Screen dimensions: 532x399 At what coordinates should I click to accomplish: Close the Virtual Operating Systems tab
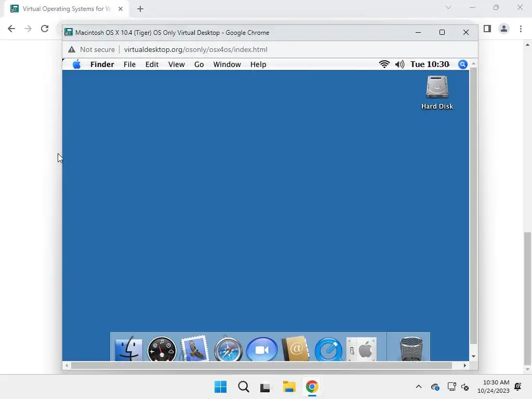pos(121,9)
